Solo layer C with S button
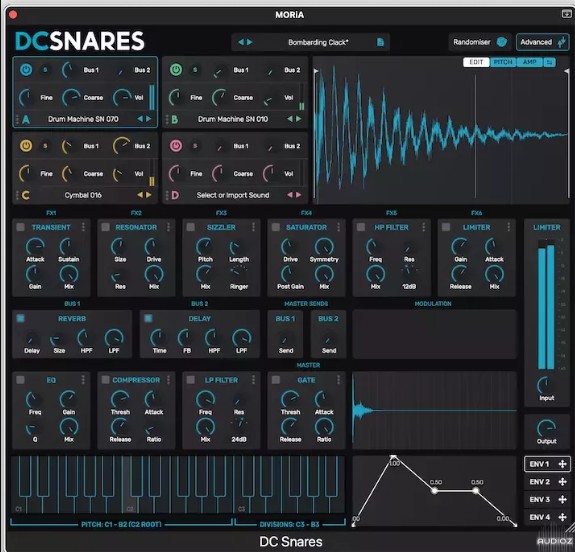 click(x=45, y=146)
